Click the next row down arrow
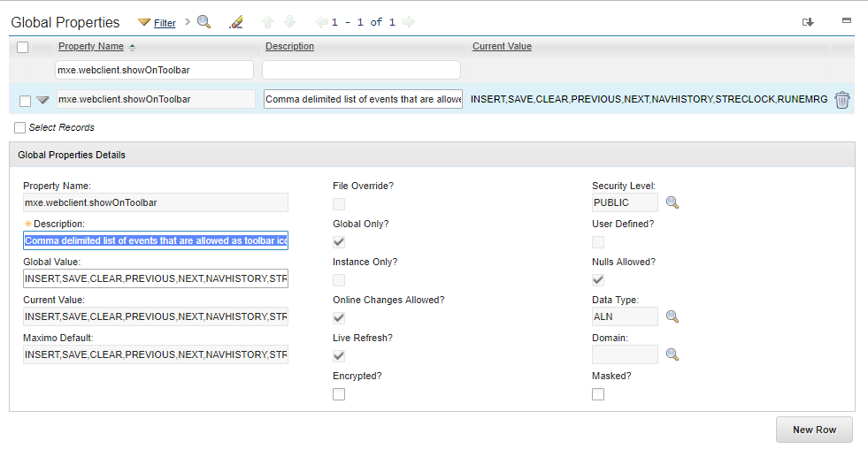Image resolution: width=868 pixels, height=457 pixels. coord(289,22)
